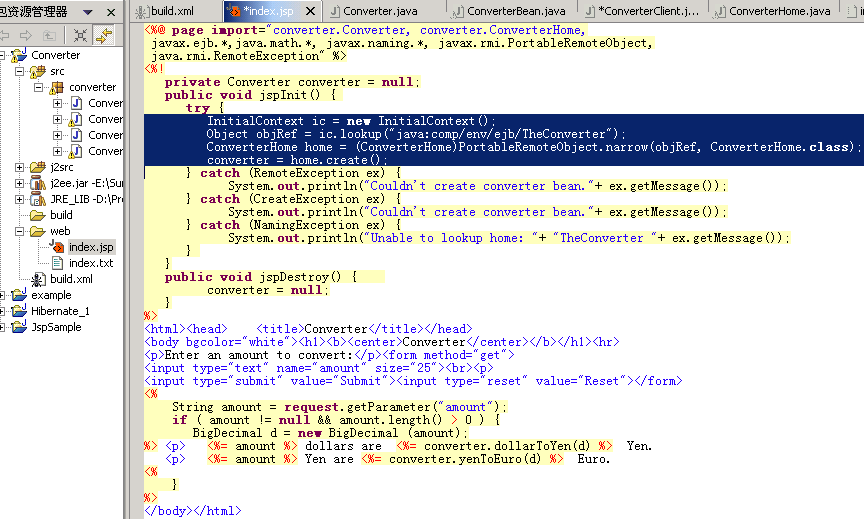Click the index.jsp file icon in tree
Viewport: 864px width, 519px height.
pyautogui.click(x=57, y=246)
